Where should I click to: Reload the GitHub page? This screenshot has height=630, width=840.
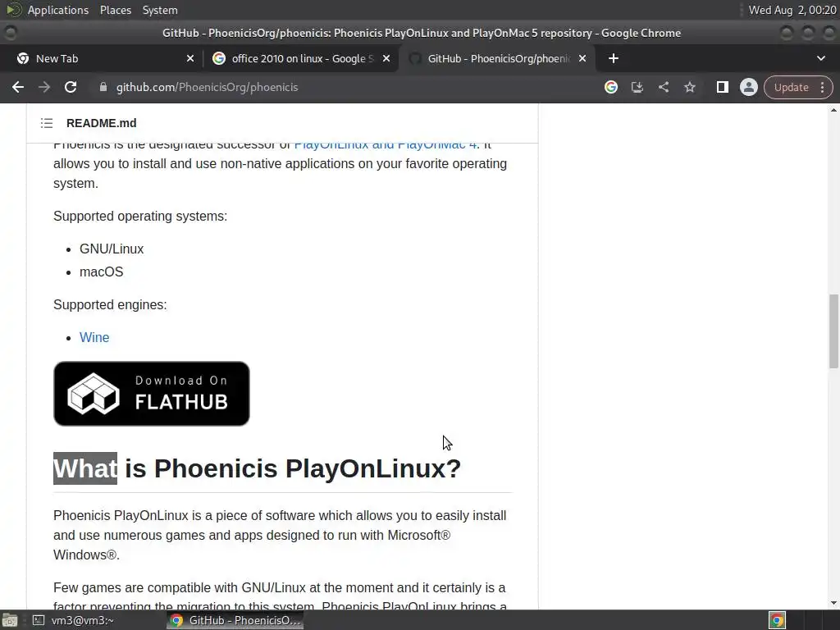pyautogui.click(x=71, y=87)
